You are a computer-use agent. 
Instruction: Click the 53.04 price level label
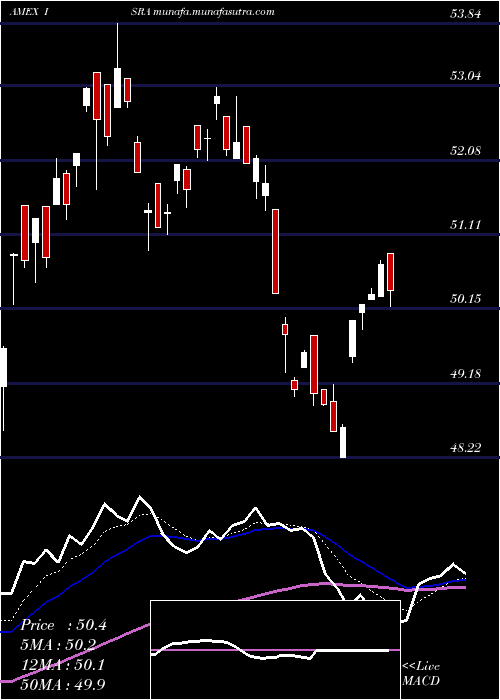(x=466, y=75)
